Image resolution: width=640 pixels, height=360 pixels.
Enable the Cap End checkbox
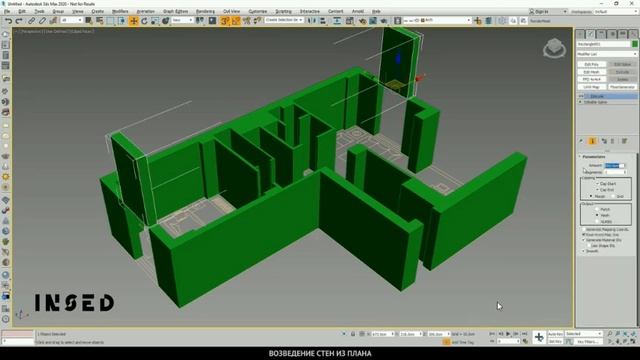[x=597, y=190]
